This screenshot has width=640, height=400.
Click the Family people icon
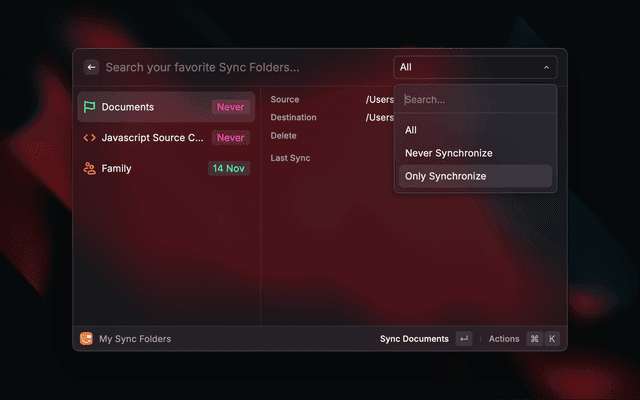89,169
